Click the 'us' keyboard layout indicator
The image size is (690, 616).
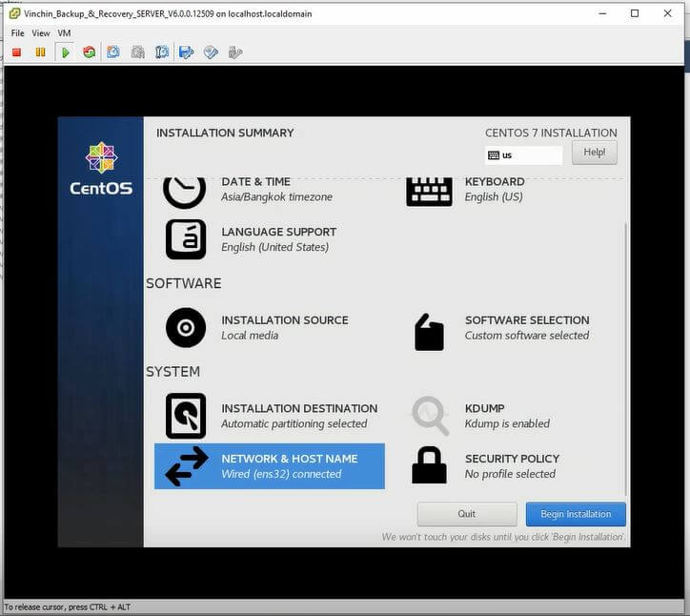[x=523, y=155]
